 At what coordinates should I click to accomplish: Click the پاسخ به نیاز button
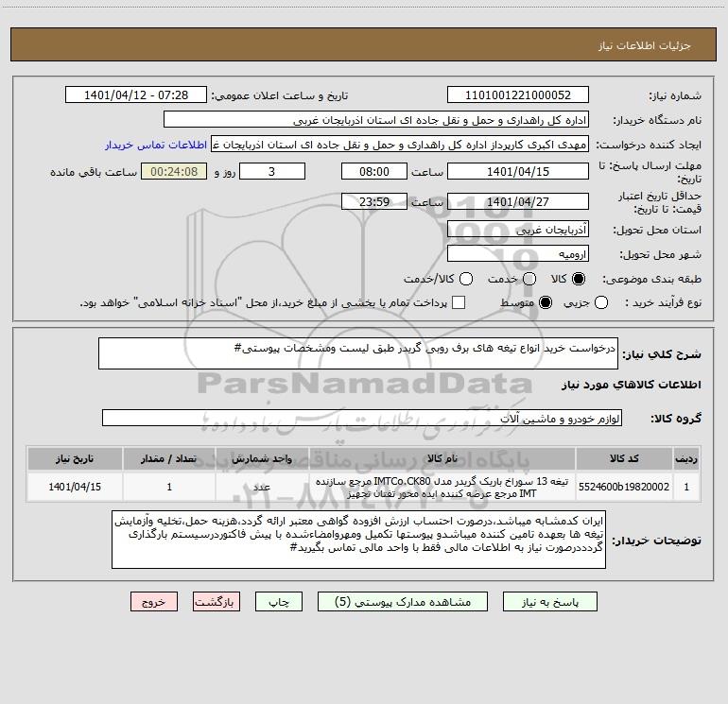point(549,601)
